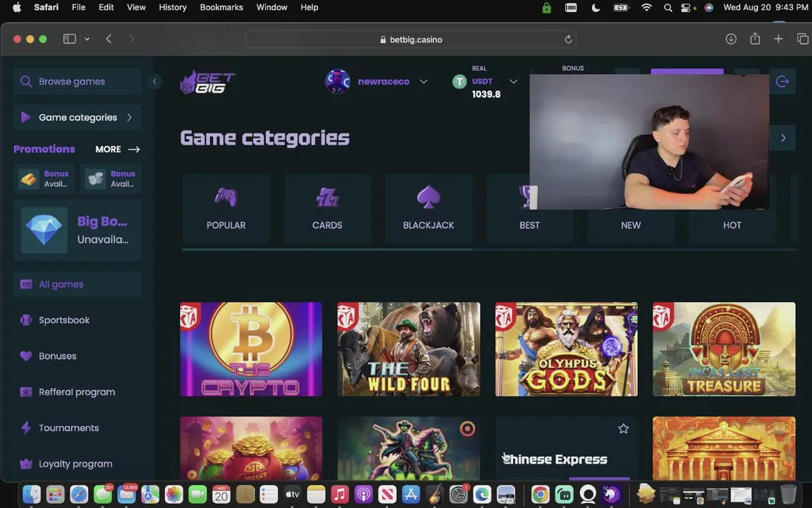812x508 pixels.
Task: Select the HOT game category
Action: click(x=732, y=225)
